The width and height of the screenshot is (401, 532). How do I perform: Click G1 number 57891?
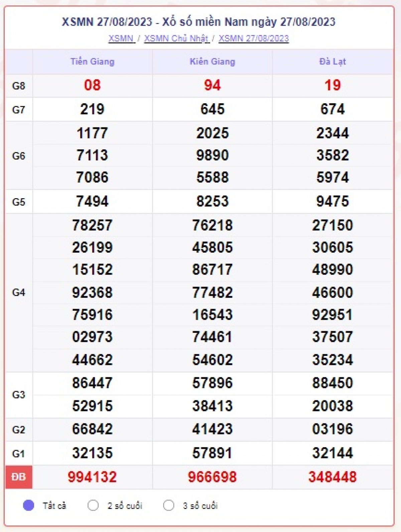pyautogui.click(x=213, y=453)
